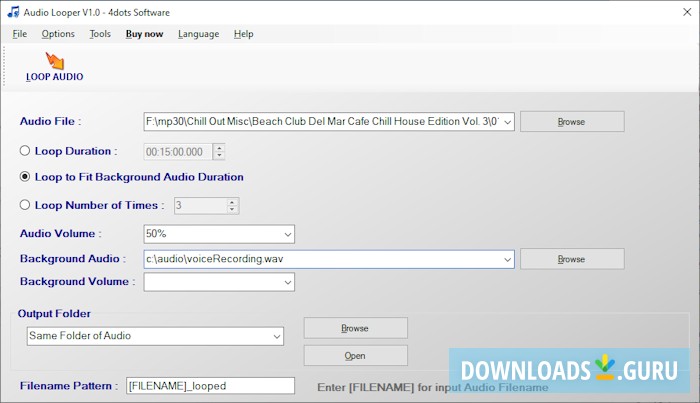
Task: Browse for the Audio File
Action: click(572, 122)
